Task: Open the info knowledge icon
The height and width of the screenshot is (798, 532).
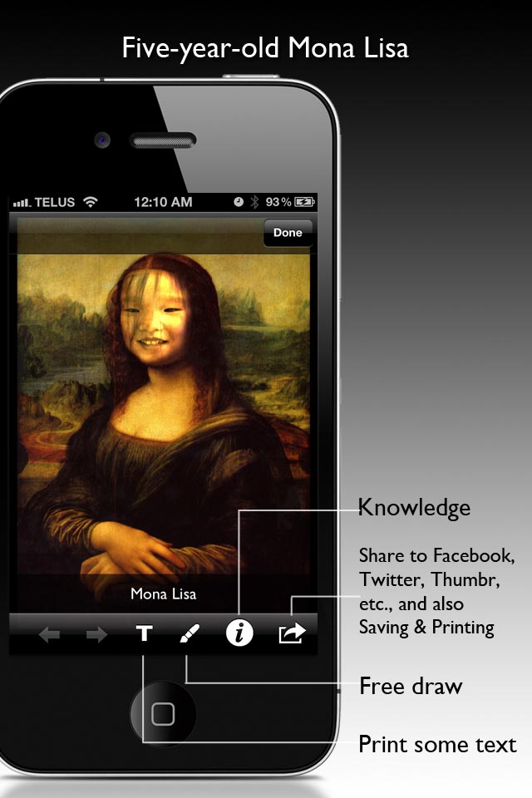Action: 239,633
